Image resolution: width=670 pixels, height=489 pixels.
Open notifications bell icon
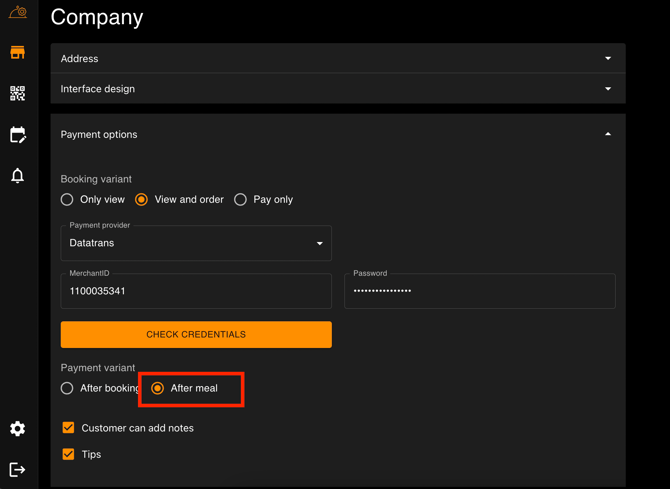point(17,176)
